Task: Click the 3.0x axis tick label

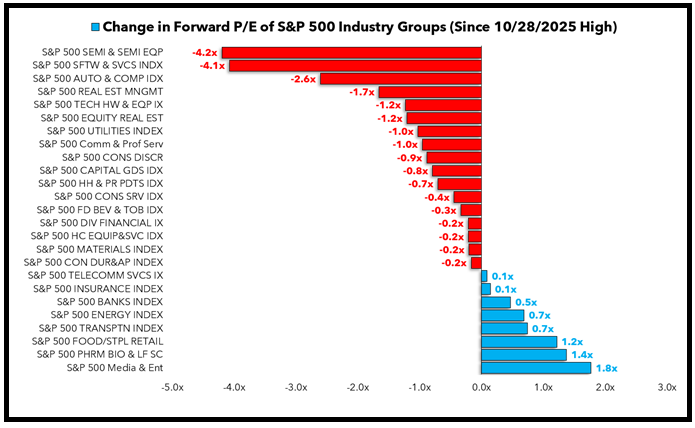Action: click(667, 387)
